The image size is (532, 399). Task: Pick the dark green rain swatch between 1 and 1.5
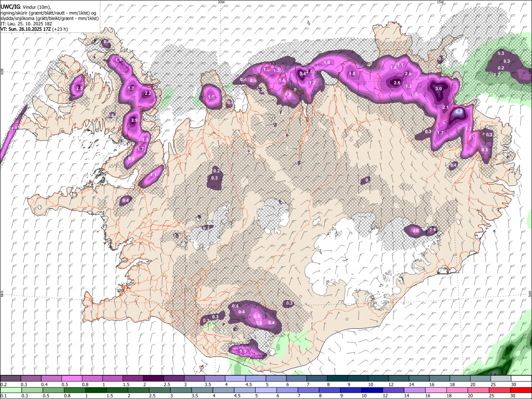pyautogui.click(x=96, y=390)
